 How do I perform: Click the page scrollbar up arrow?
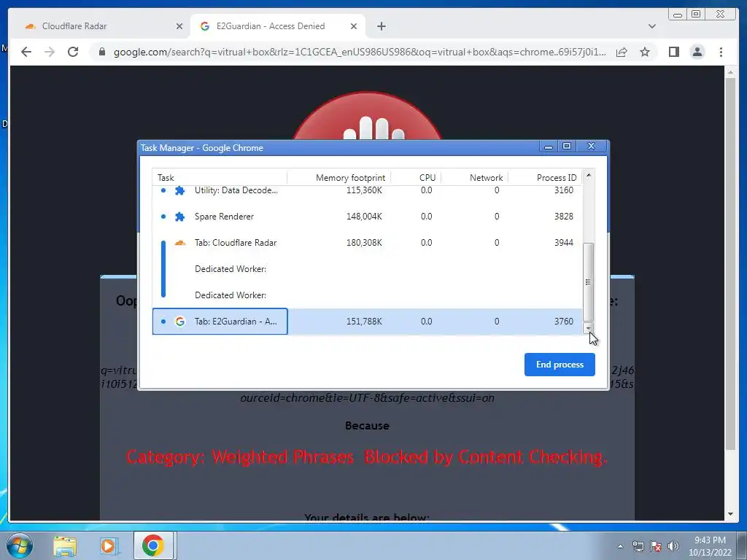pos(730,72)
